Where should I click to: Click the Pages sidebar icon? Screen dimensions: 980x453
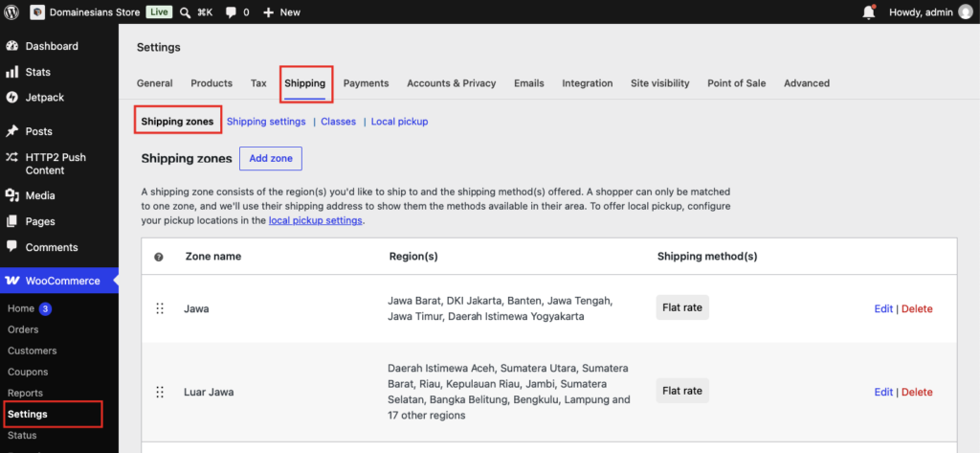(11, 221)
